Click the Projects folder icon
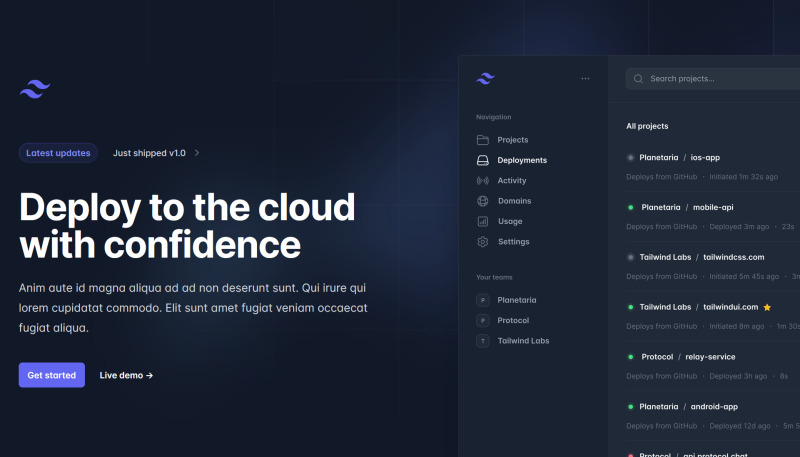 [483, 140]
